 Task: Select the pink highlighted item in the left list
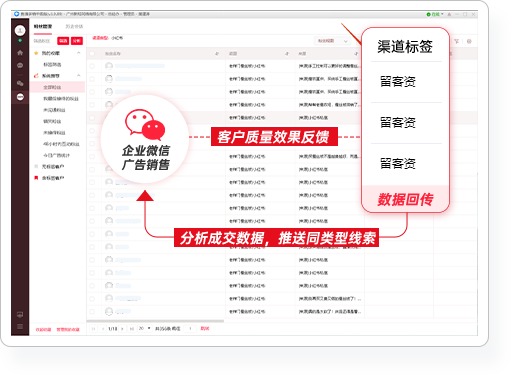coord(57,87)
